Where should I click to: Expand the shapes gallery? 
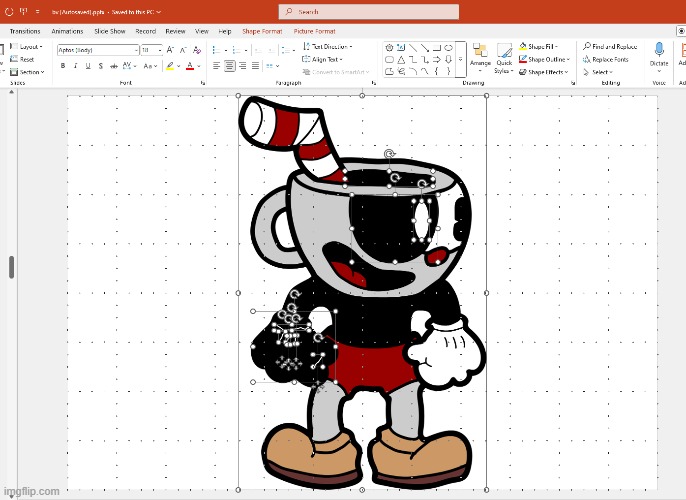point(460,59)
